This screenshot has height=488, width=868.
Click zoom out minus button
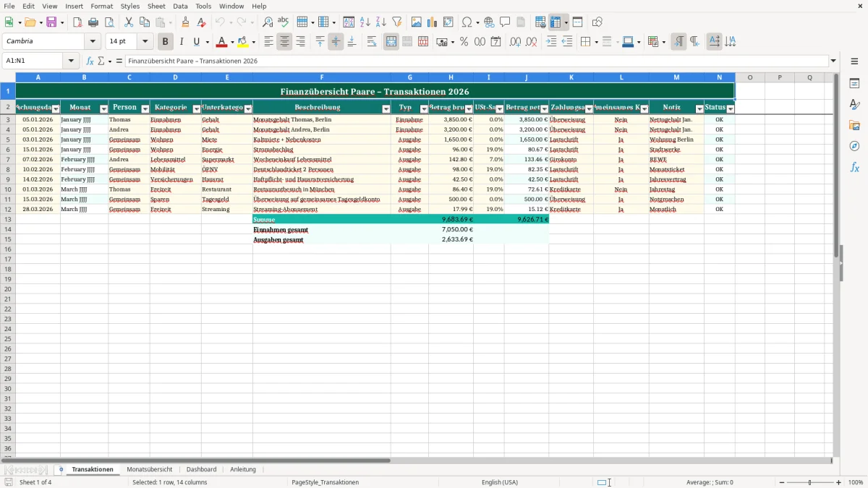[x=780, y=482]
